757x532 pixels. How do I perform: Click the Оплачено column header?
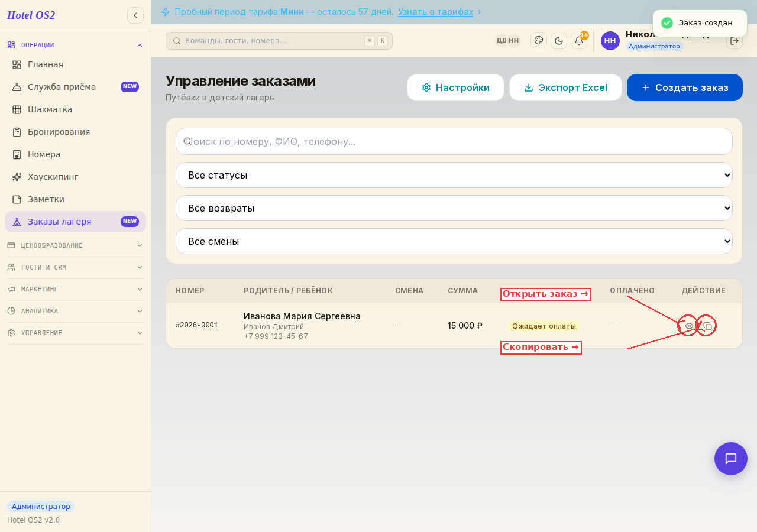click(x=632, y=291)
